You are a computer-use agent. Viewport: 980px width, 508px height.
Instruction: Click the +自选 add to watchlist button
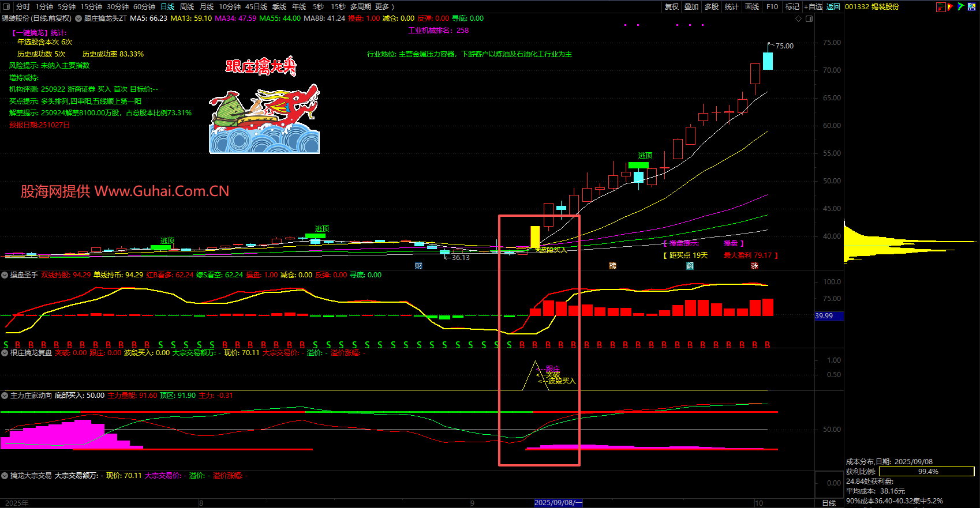(813, 7)
